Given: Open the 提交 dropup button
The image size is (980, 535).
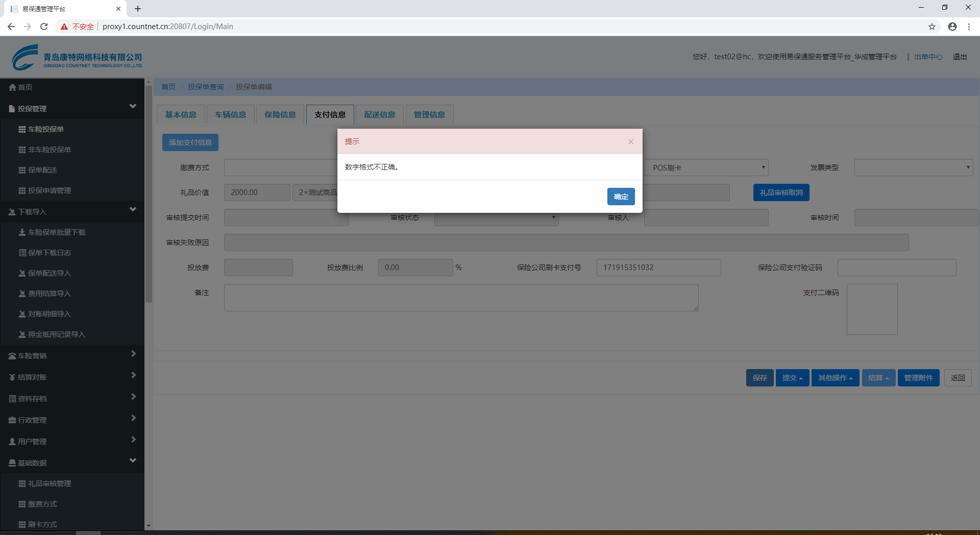Looking at the screenshot, I should (x=793, y=378).
